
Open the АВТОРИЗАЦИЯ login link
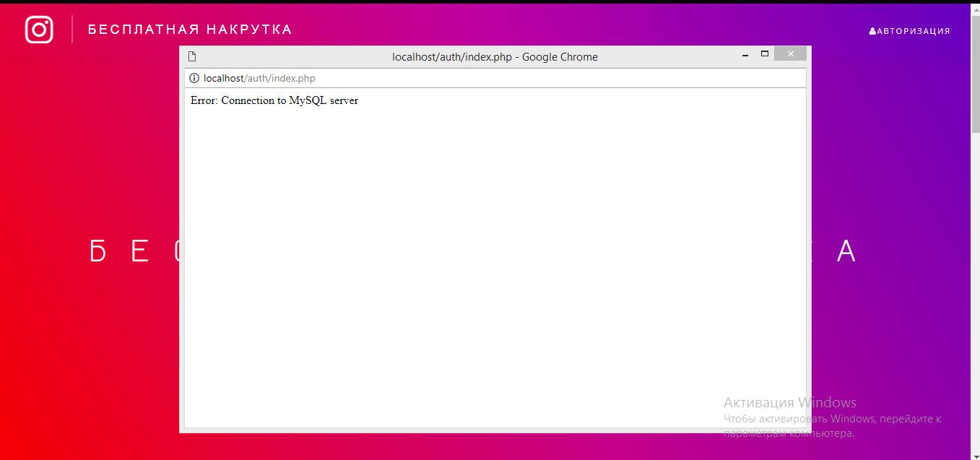[913, 31]
